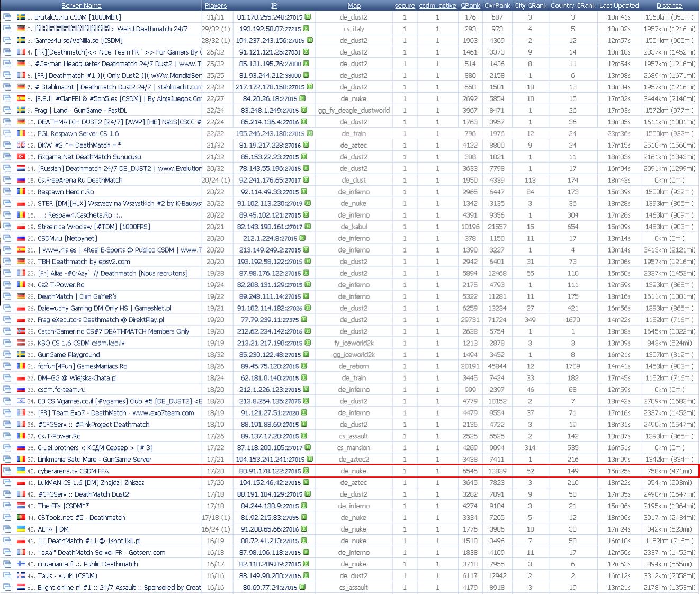This screenshot has height=594, width=700.
Task: Open the codename.fi Public Deathmatch server
Action: (87, 564)
